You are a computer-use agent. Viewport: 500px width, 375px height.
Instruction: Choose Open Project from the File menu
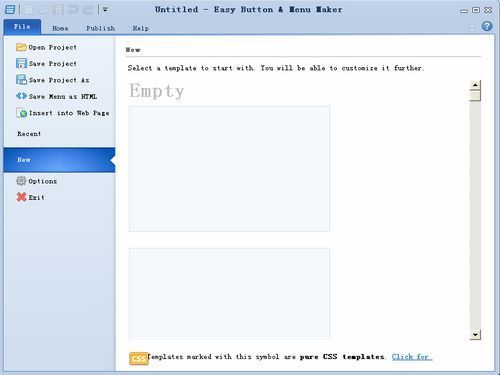(46, 47)
